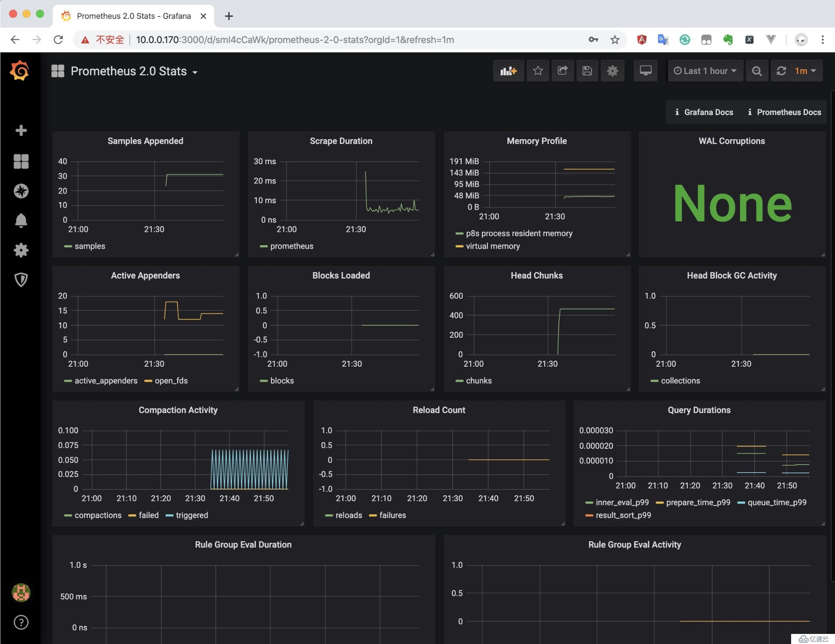
Task: Open the Help question mark icon
Action: [21, 622]
